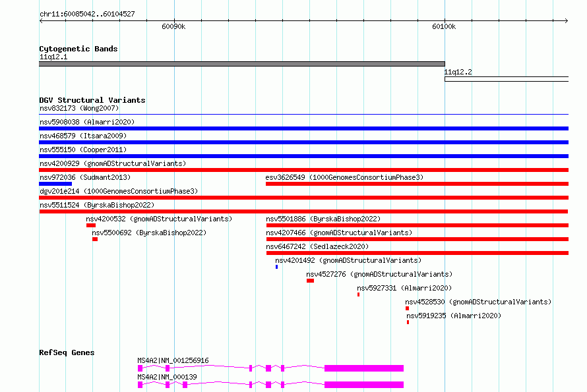This screenshot has width=587, height=392.
Task: Click the nsv555150 (Cooper2011) label
Action: [x=83, y=150]
